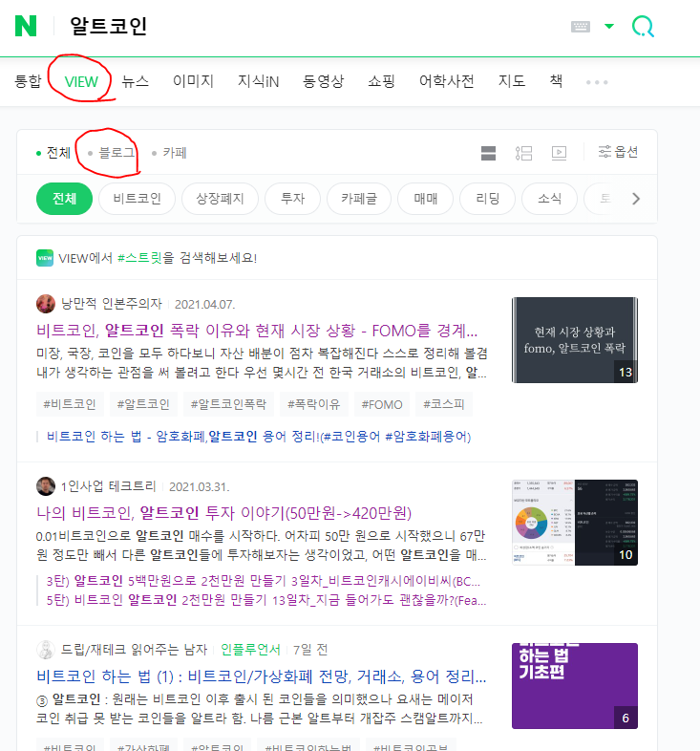The width and height of the screenshot is (700, 751).
Task: Open the 1인사업 테크트리 profile avatar
Action: pyautogui.click(x=46, y=486)
